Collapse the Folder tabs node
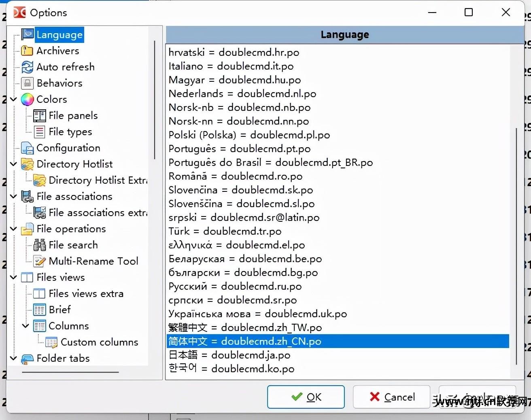Image resolution: width=531 pixels, height=420 pixels. tap(13, 358)
